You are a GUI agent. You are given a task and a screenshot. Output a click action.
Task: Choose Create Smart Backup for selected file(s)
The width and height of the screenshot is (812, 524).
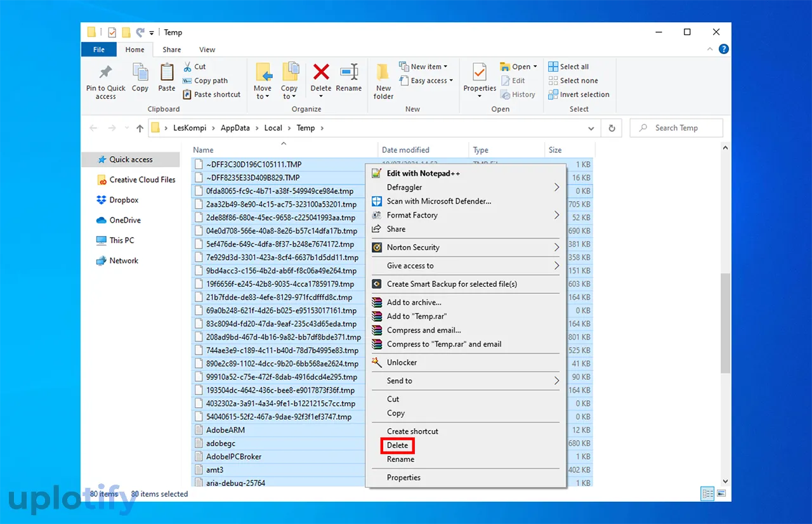466,284
